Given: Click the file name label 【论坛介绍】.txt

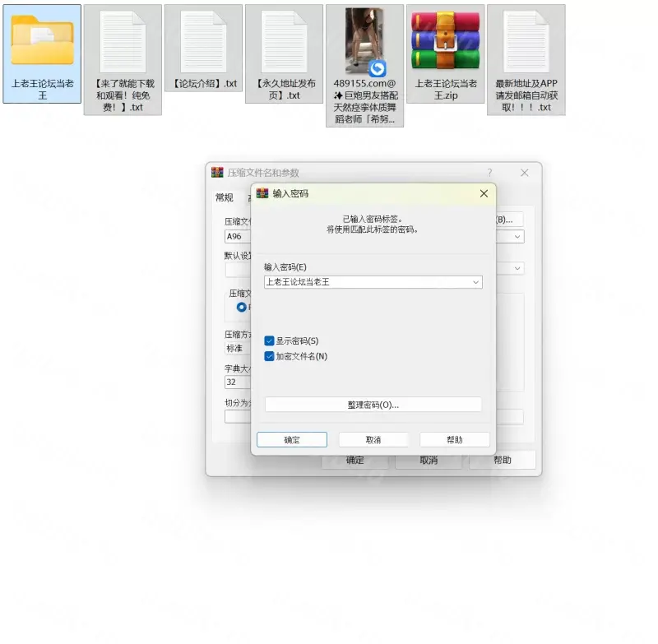Looking at the screenshot, I should coord(203,84).
